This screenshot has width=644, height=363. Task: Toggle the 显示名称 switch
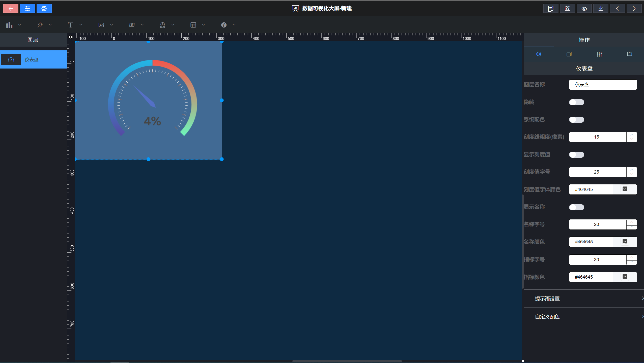click(576, 207)
